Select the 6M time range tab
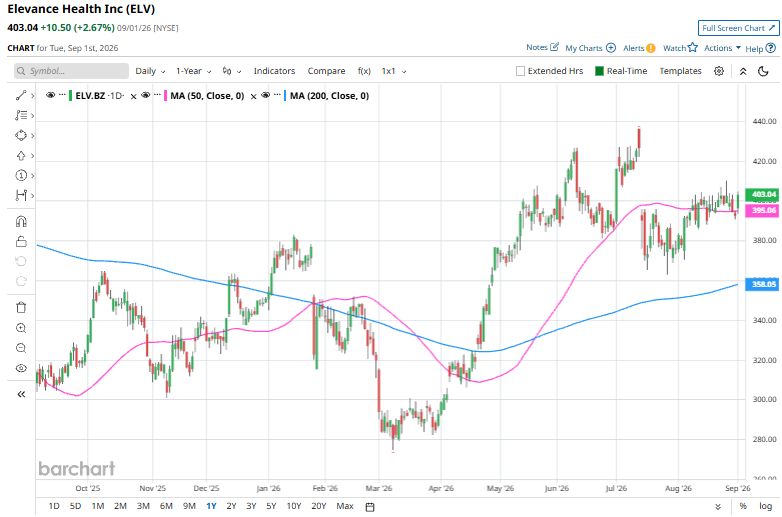Screen dimensions: 782x517 click(x=166, y=506)
